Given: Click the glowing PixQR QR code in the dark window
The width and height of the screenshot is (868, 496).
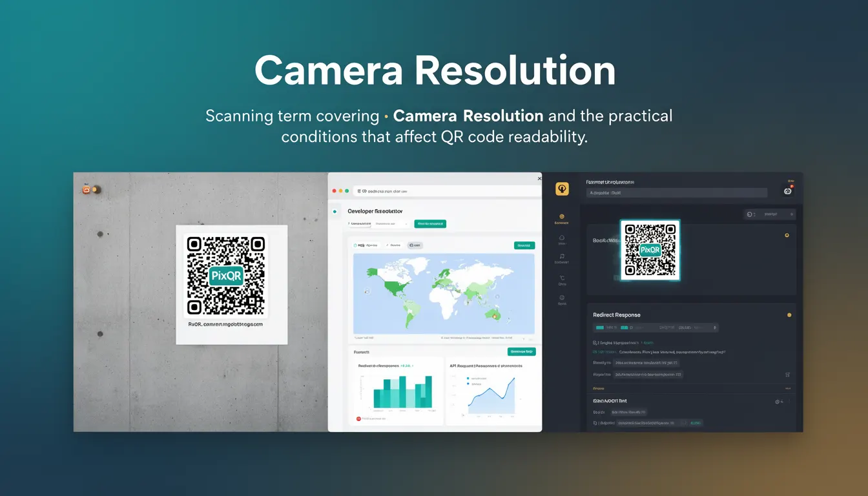Looking at the screenshot, I should point(650,250).
